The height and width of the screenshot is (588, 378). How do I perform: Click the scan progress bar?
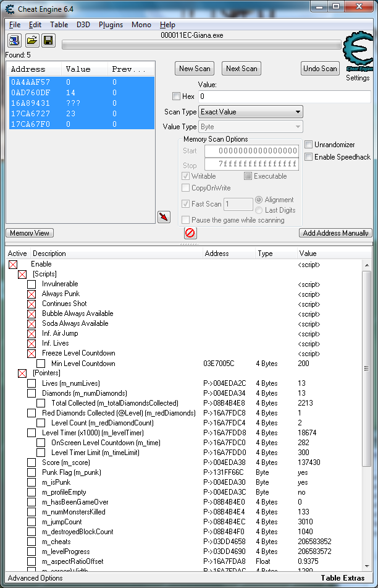201,45
